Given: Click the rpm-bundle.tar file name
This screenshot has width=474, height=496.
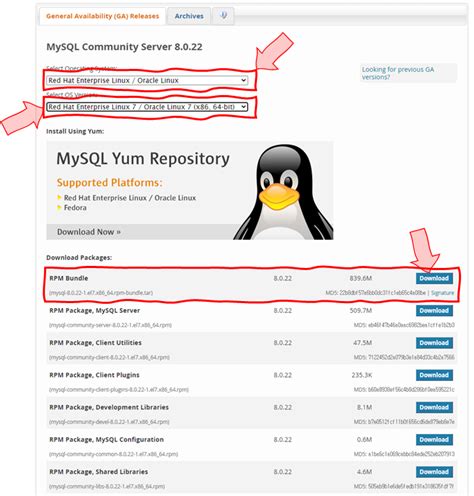Looking at the screenshot, I should click(101, 293).
